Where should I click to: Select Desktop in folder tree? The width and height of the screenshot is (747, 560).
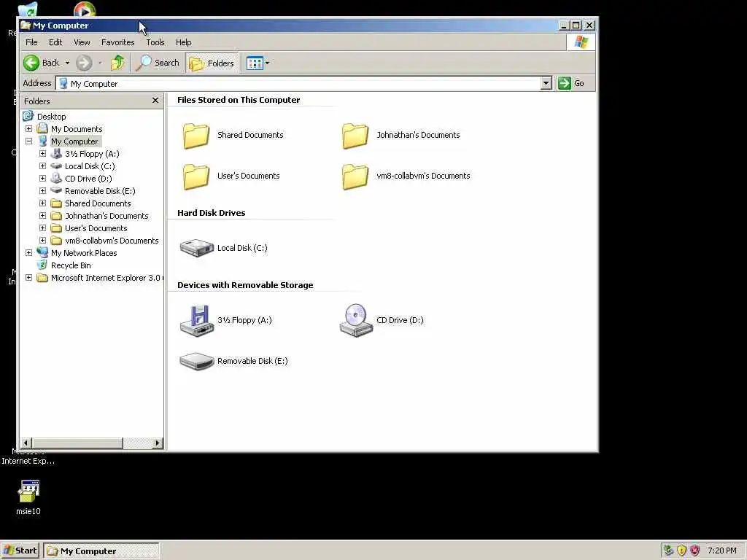[x=52, y=117]
